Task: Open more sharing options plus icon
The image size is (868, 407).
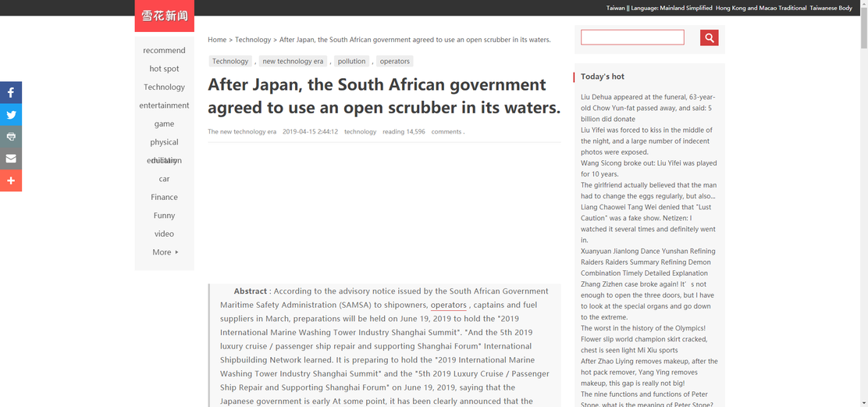Action: coord(10,180)
